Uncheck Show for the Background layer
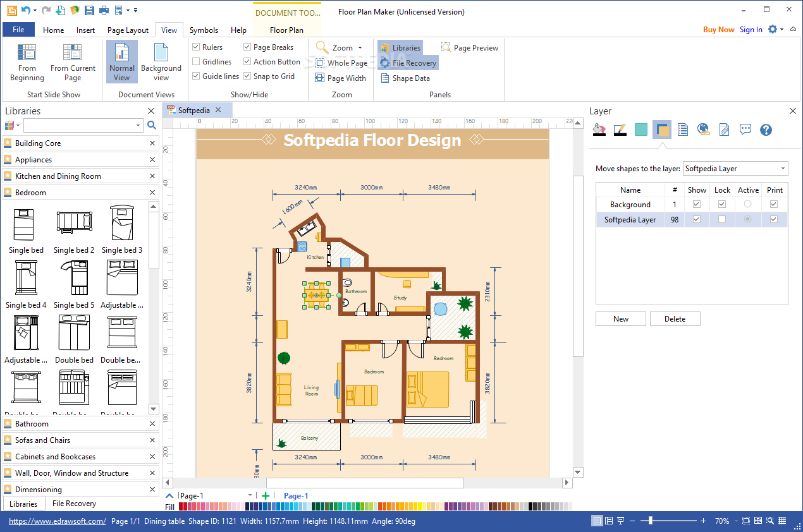 click(x=697, y=204)
